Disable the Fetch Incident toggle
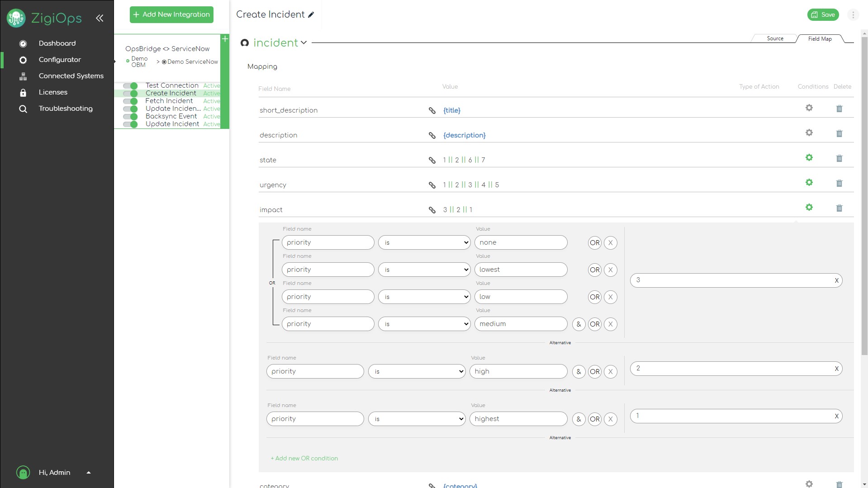This screenshot has width=868, height=488. (x=131, y=101)
